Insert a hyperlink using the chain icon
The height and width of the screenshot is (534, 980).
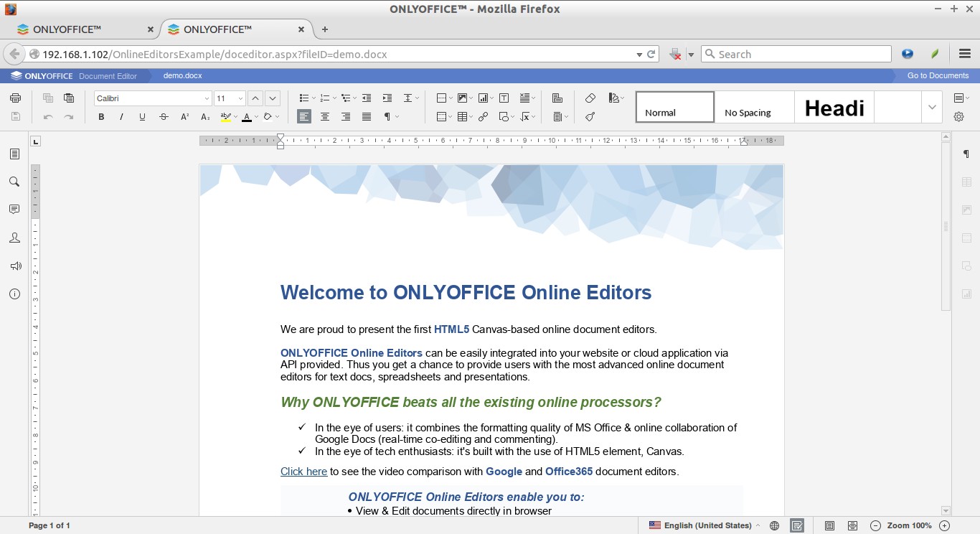click(x=484, y=117)
